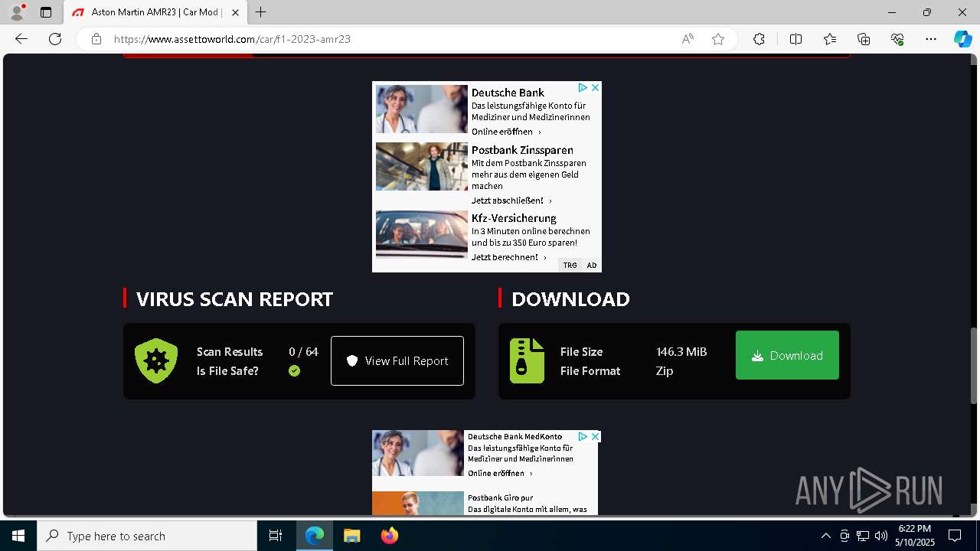
Task: Toggle Split screen icon
Action: tap(795, 39)
